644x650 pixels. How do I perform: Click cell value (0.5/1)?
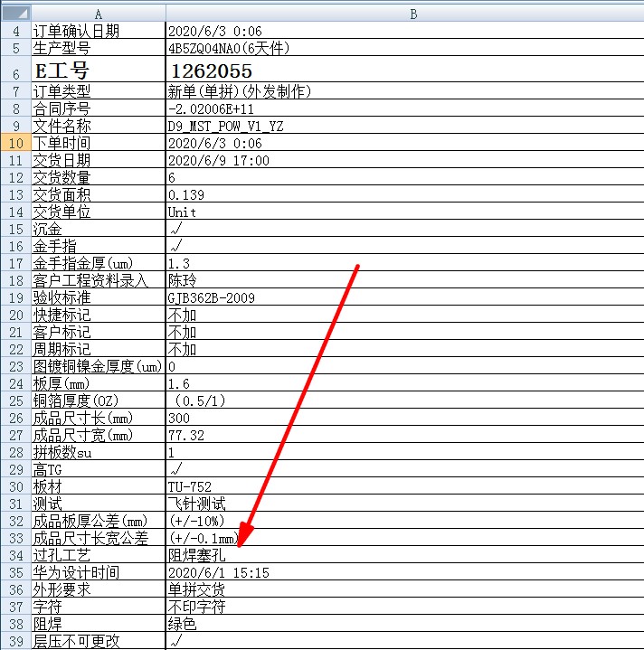(x=404, y=400)
